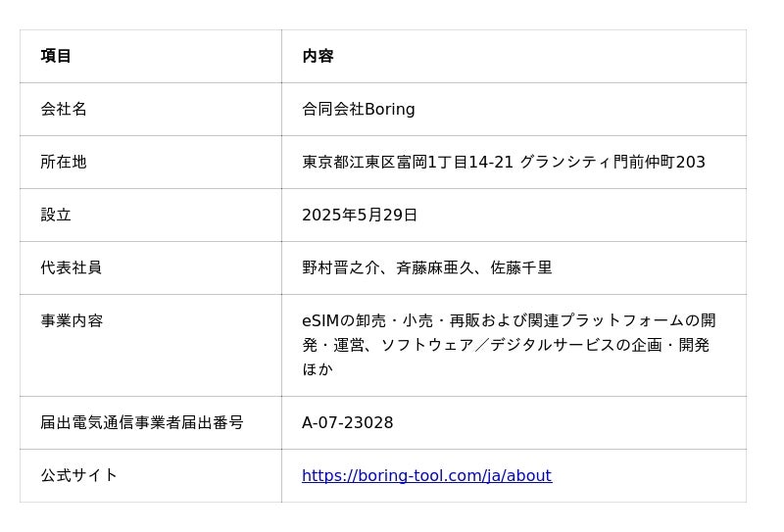Click the A-07-23028 registration number
This screenshot has height=532, width=784.
tap(348, 423)
